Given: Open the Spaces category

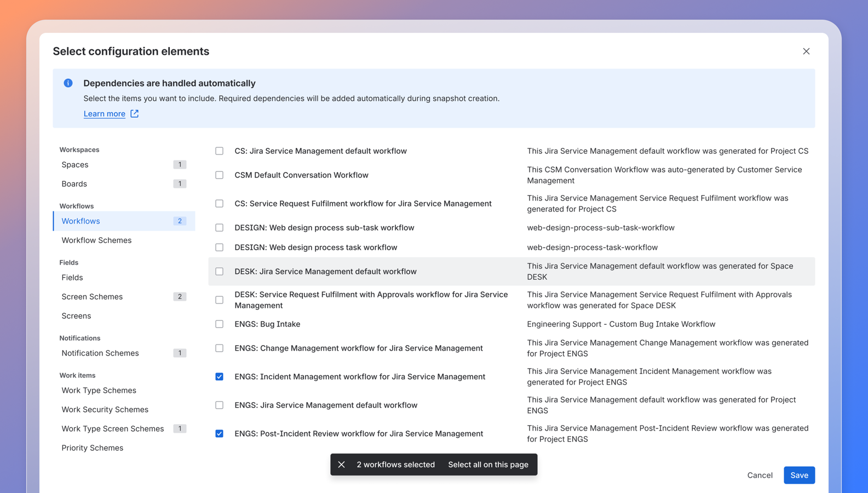Looking at the screenshot, I should pos(124,165).
